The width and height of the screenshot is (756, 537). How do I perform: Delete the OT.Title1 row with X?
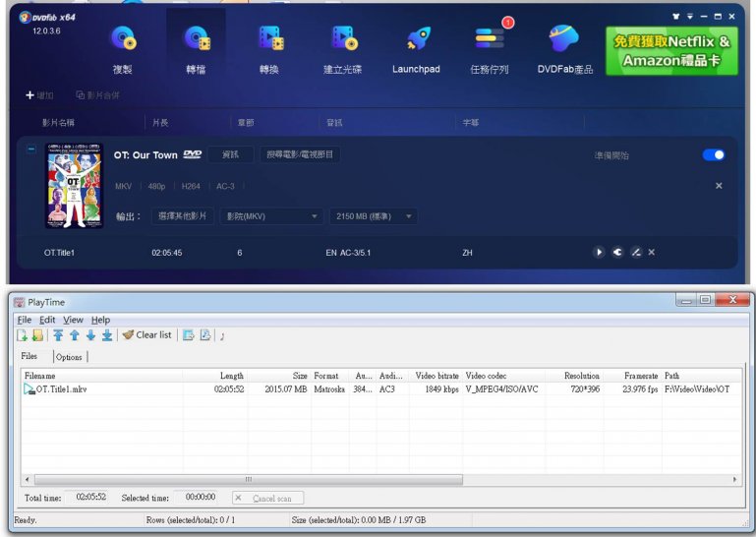pos(652,252)
